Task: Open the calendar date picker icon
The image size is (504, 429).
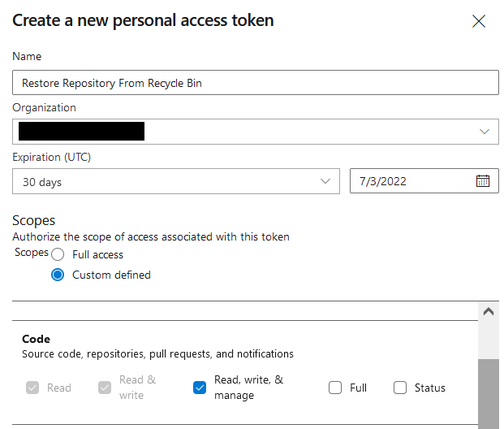Action: click(483, 181)
